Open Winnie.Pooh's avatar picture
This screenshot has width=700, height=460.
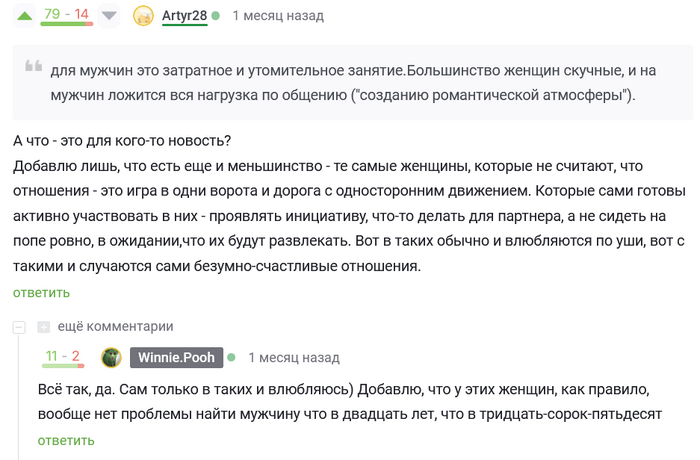click(111, 358)
